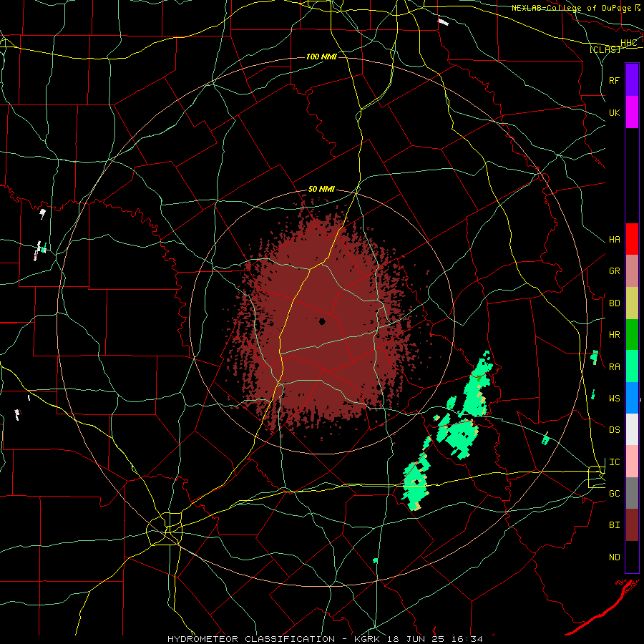This screenshot has width=644, height=644.
Task: Select the GR pink-tan legend swatch
Action: [x=632, y=270]
